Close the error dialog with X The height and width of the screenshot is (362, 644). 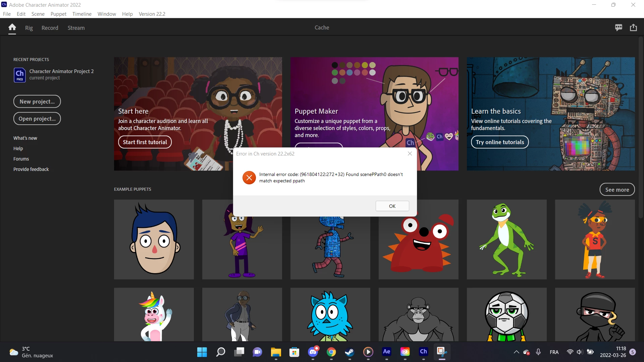point(410,154)
